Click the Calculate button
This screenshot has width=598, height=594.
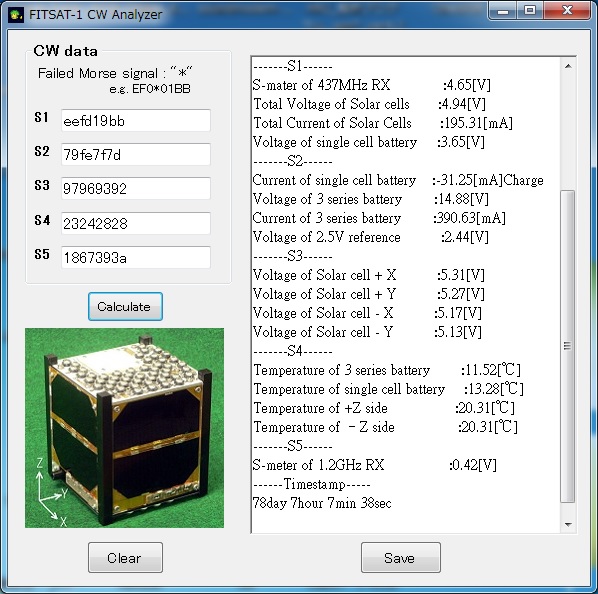click(x=125, y=307)
